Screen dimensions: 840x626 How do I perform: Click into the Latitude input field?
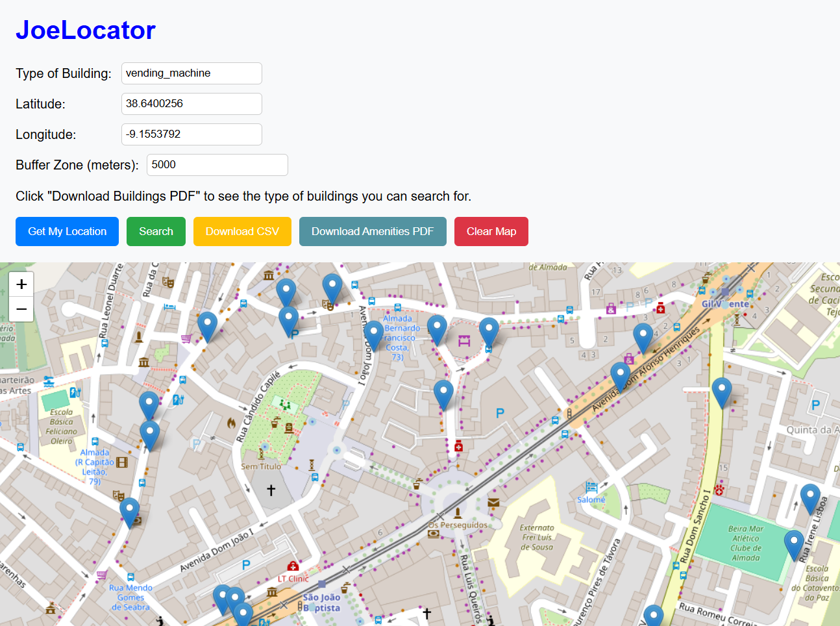pyautogui.click(x=191, y=104)
